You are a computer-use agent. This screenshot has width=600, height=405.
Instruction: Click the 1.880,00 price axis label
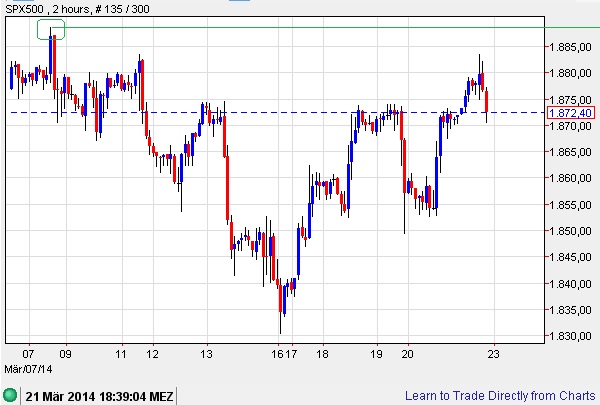(x=570, y=73)
